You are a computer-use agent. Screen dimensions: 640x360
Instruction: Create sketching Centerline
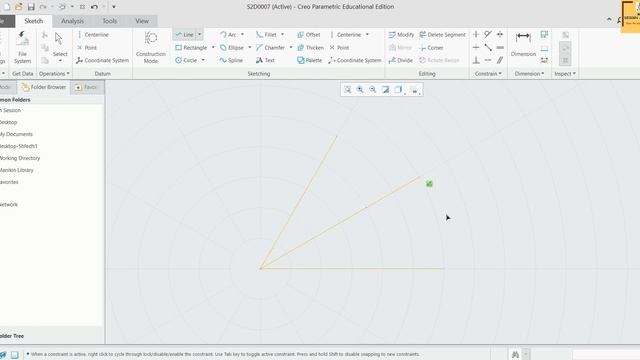pos(346,35)
